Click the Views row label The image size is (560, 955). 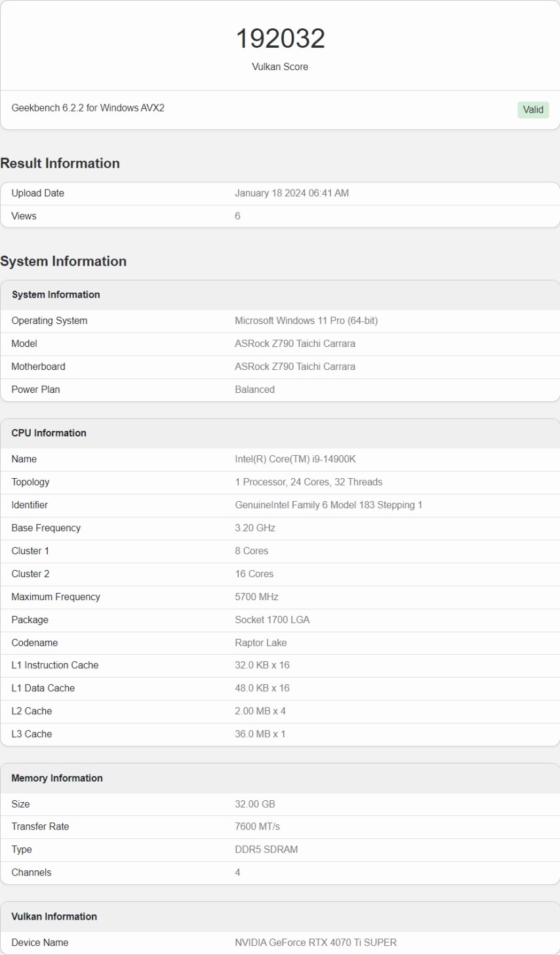[x=24, y=216]
